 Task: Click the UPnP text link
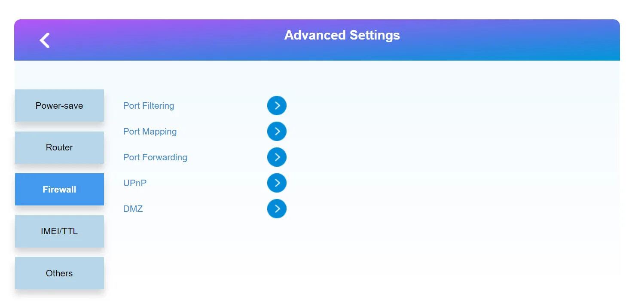tap(135, 183)
